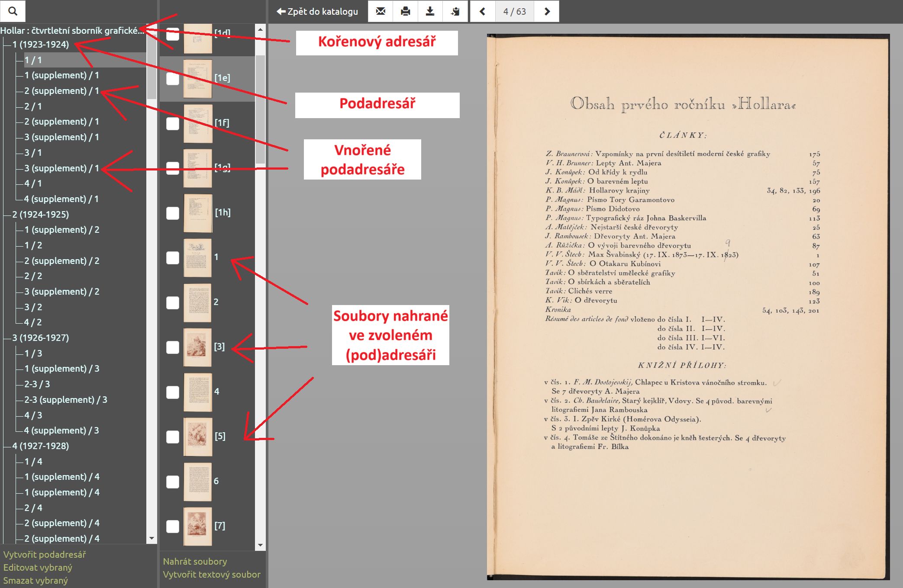The width and height of the screenshot is (903, 588).
Task: Tick the checkbox for file 1
Action: click(x=173, y=258)
